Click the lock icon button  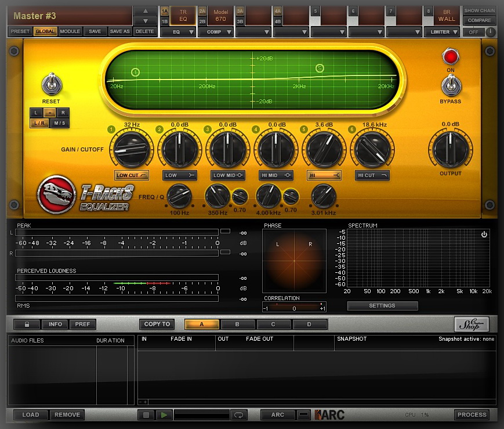[x=27, y=324]
